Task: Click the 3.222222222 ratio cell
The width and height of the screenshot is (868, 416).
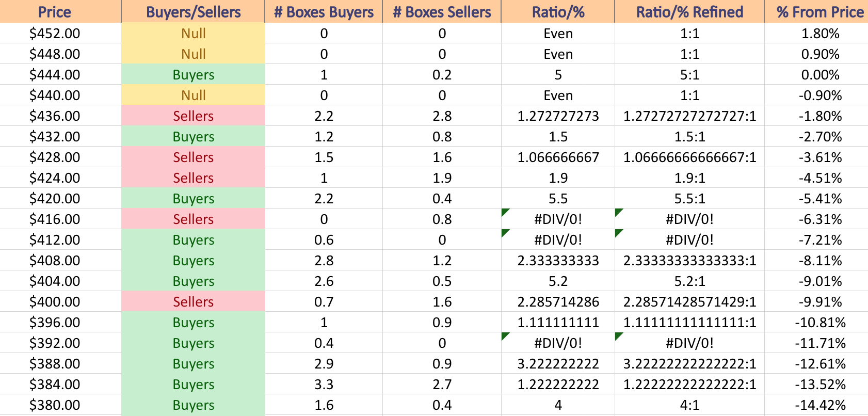Action: (x=558, y=364)
